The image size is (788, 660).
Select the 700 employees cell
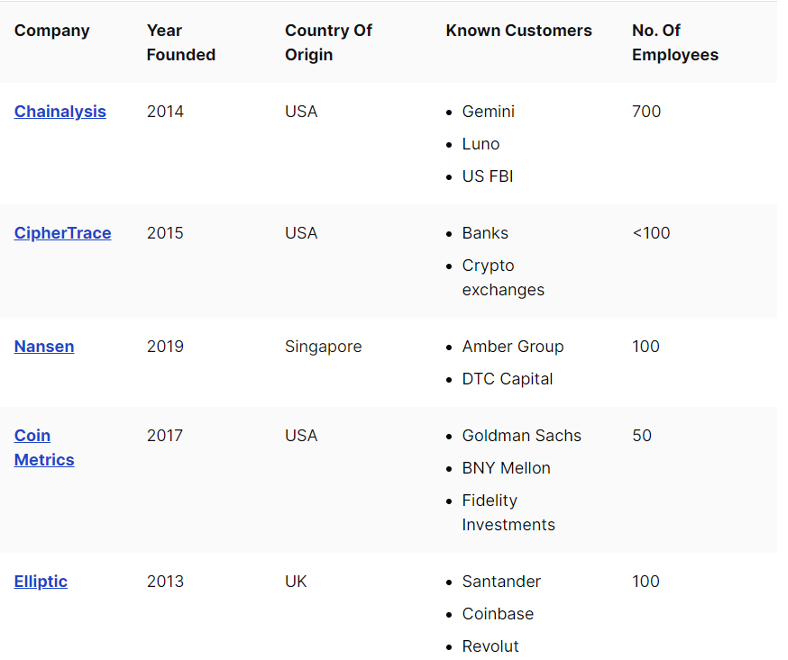646,111
